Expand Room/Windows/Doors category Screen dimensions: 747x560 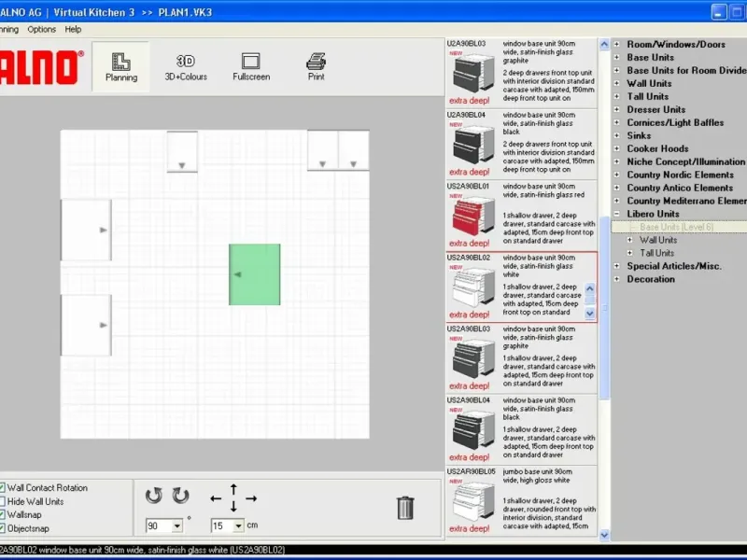[x=617, y=44]
